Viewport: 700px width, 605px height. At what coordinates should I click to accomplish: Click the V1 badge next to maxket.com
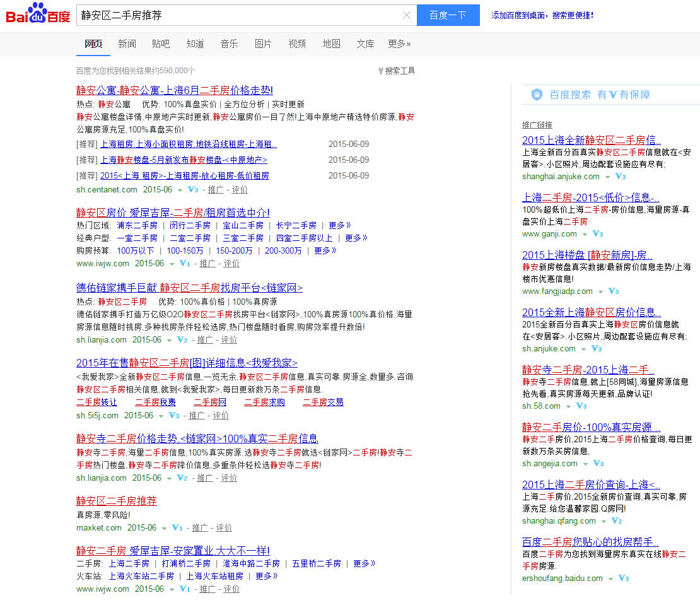coord(177,527)
